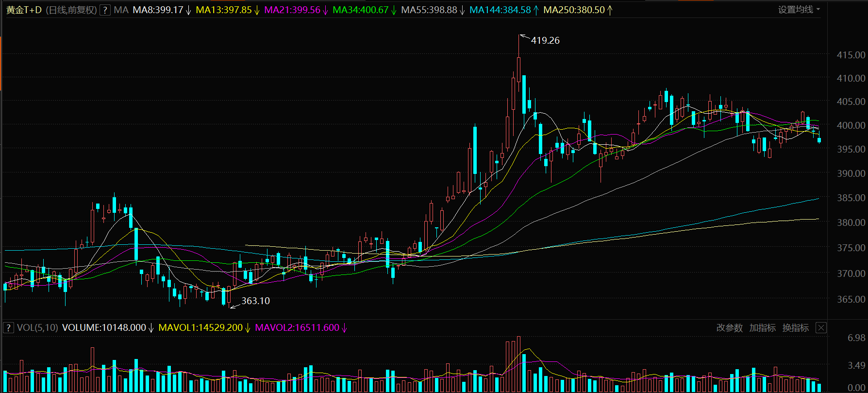Click the MA indicator name label
868x393 pixels.
click(x=121, y=10)
